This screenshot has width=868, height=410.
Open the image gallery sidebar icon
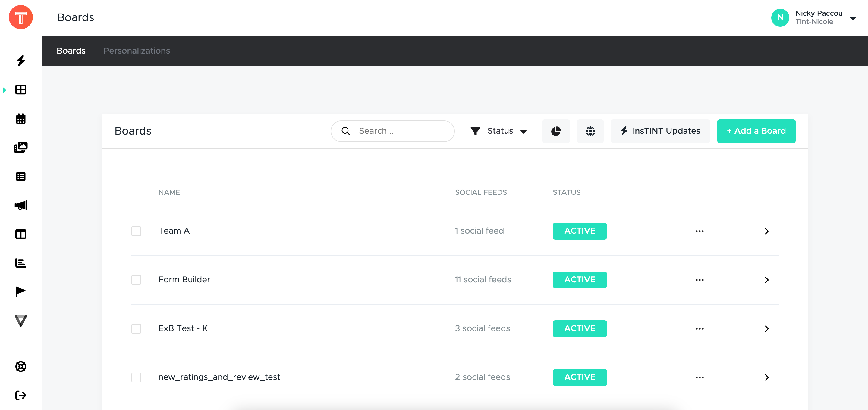pos(21,148)
